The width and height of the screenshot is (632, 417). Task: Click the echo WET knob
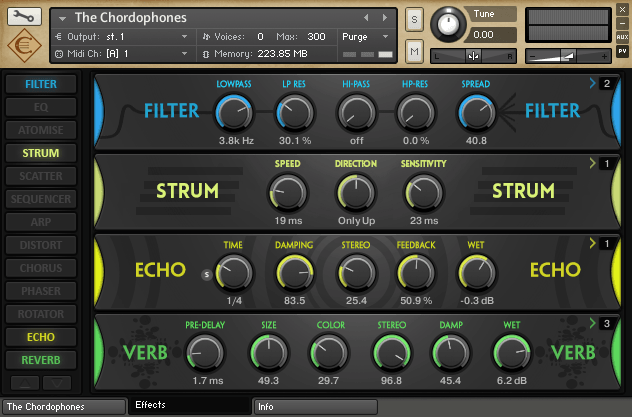pyautogui.click(x=476, y=273)
